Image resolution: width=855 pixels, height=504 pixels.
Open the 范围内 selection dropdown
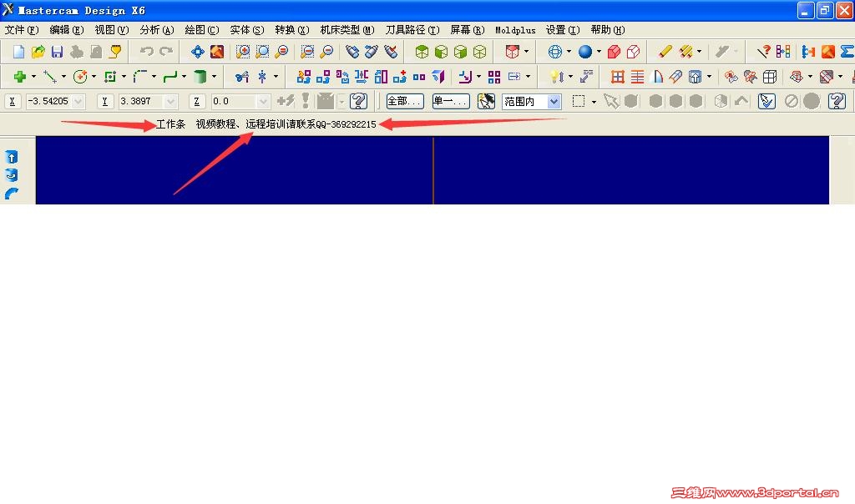pyautogui.click(x=554, y=101)
